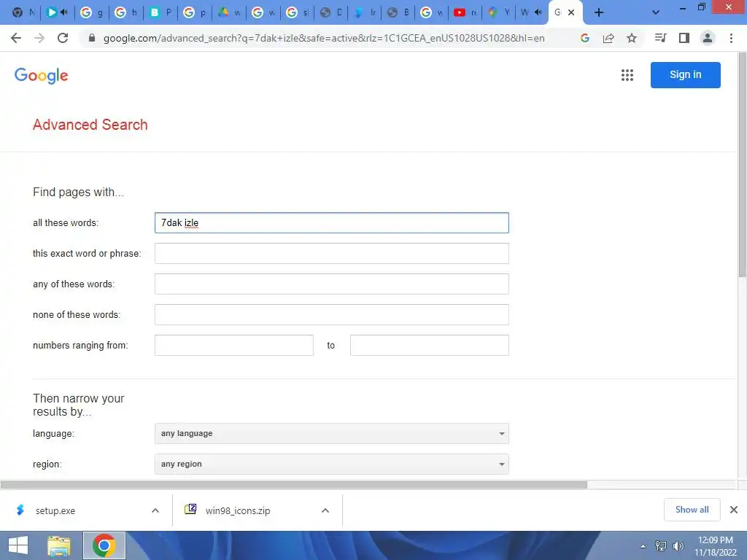Open File Explorer from the taskbar

pos(58,545)
